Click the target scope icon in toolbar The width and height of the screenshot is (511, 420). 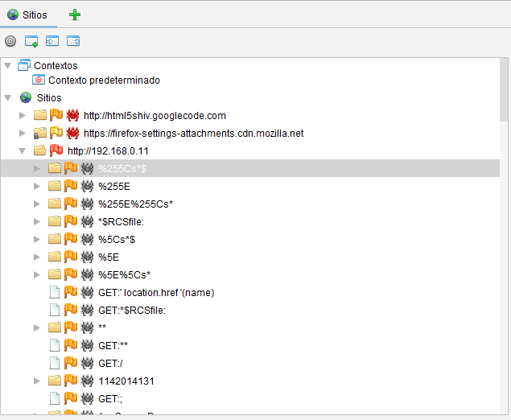tap(10, 41)
